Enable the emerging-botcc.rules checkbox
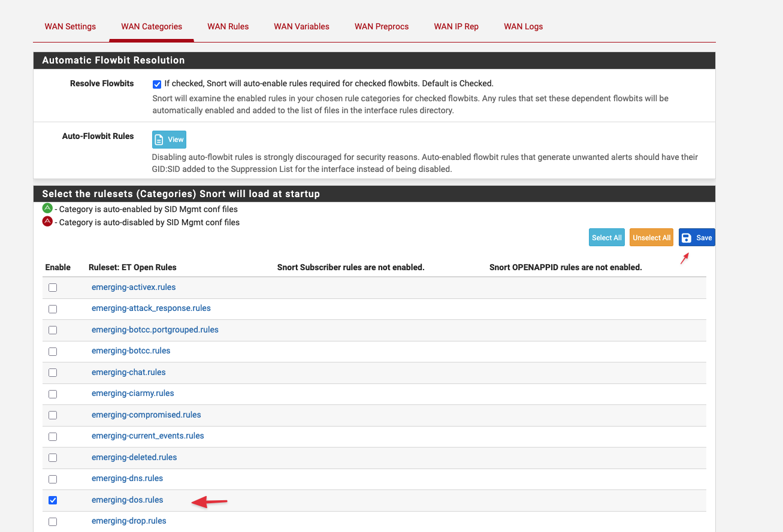The width and height of the screenshot is (783, 532). (53, 351)
